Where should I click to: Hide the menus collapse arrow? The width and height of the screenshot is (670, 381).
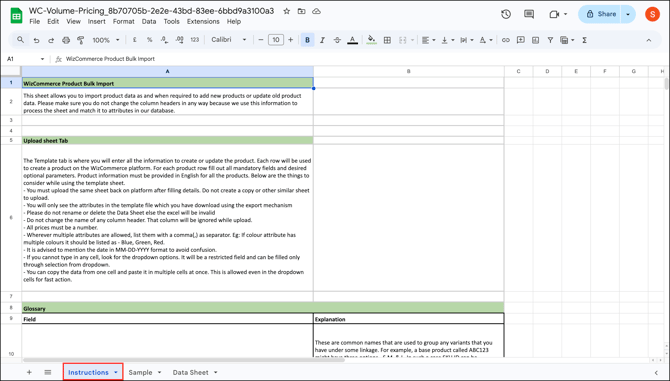pyautogui.click(x=649, y=40)
